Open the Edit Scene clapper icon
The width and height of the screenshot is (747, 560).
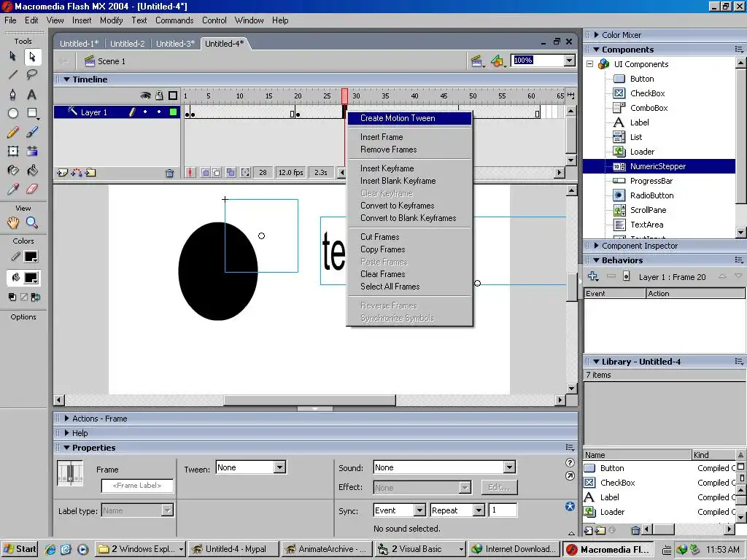(x=476, y=61)
